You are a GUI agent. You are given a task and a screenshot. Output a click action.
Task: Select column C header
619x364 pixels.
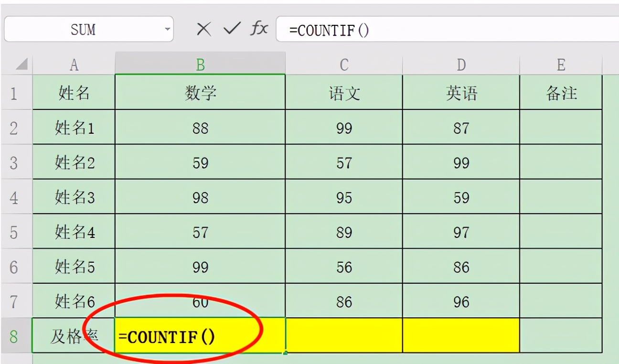(344, 64)
